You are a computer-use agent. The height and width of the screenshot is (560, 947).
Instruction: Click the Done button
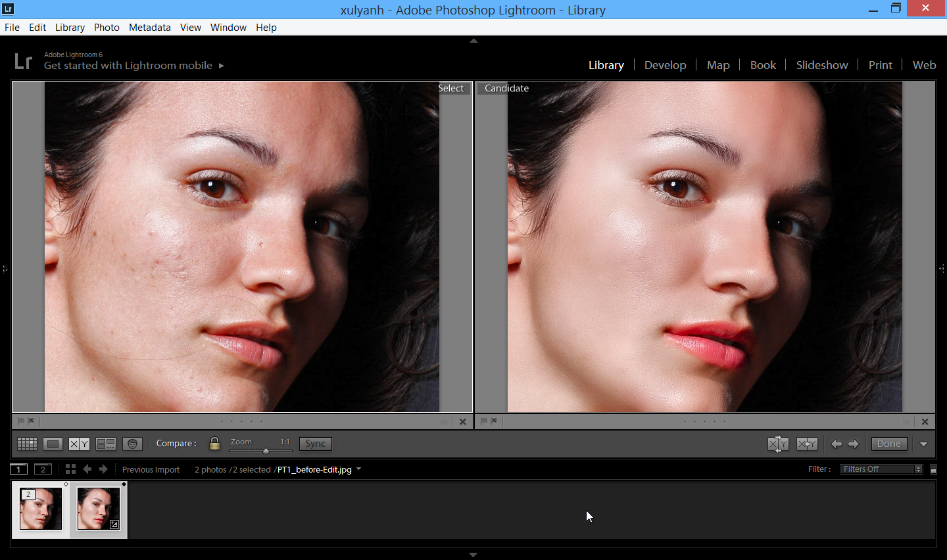(x=888, y=444)
